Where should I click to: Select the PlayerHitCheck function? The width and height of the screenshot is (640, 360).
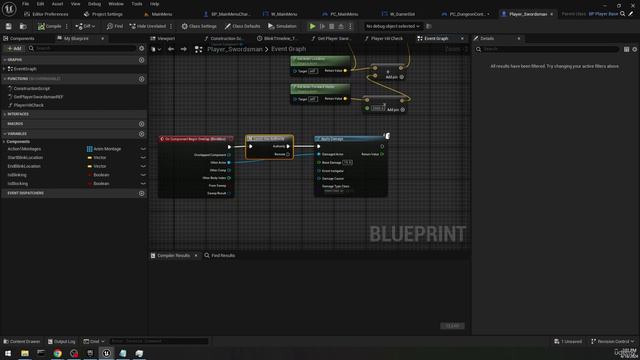pos(28,105)
